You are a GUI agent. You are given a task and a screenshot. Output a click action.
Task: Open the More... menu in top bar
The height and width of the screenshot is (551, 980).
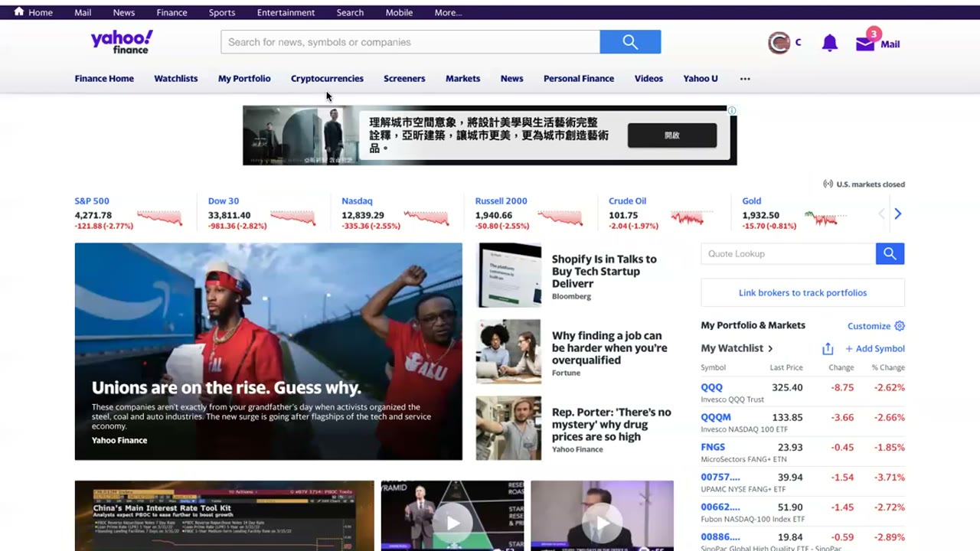point(448,12)
